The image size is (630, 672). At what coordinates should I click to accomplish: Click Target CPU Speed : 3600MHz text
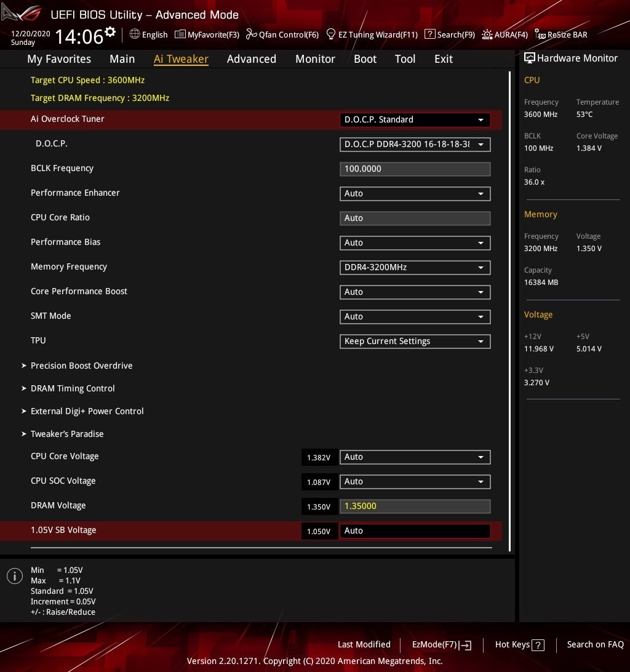pos(87,80)
